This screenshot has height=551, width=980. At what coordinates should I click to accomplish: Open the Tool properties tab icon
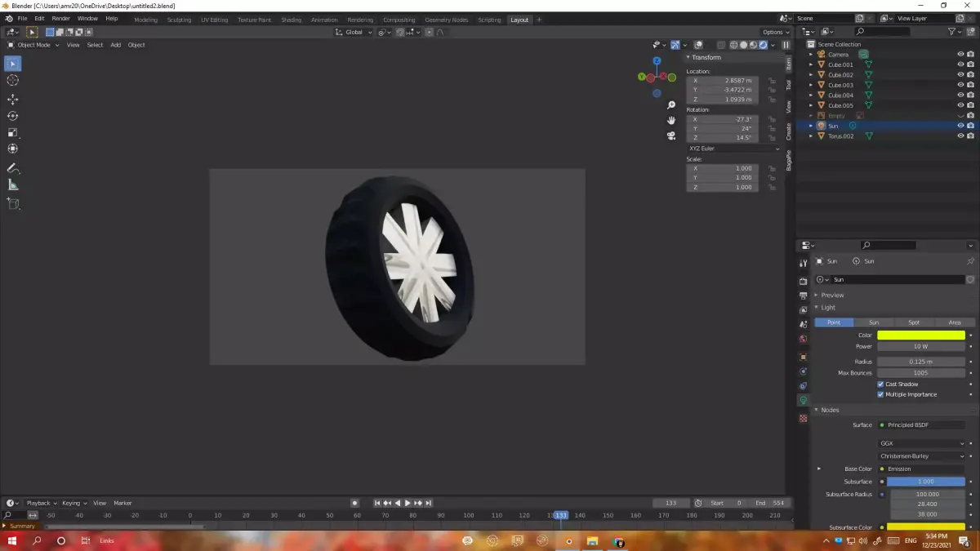pos(803,262)
